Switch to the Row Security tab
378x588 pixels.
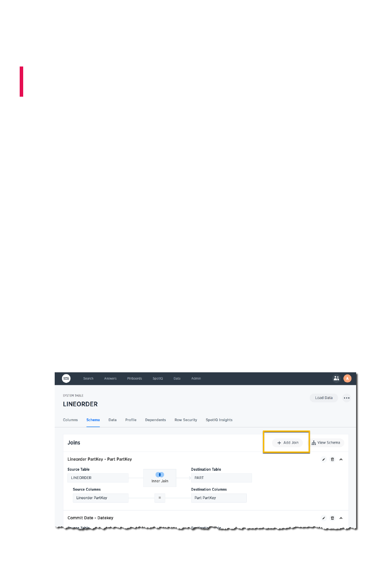coord(186,420)
